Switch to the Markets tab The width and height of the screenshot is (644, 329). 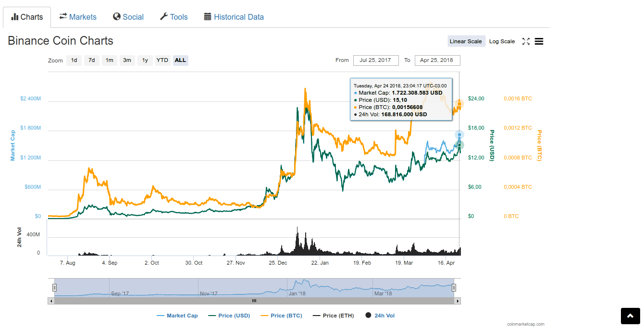(78, 17)
